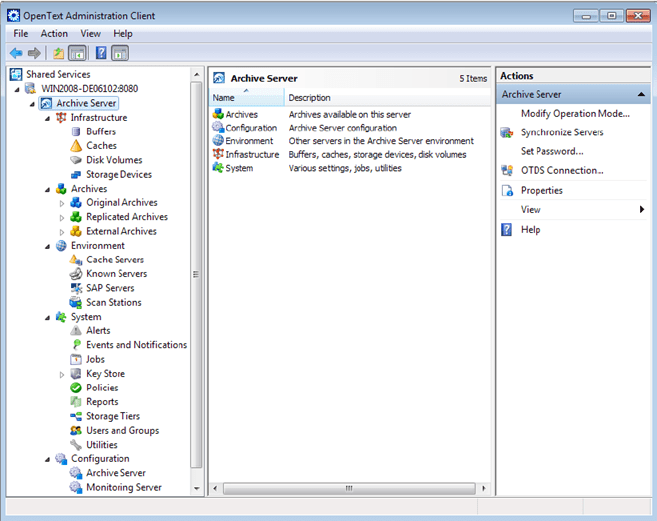Screen dimensions: 657x521
Task: Collapse the Configuration tree node
Action: tap(47, 460)
